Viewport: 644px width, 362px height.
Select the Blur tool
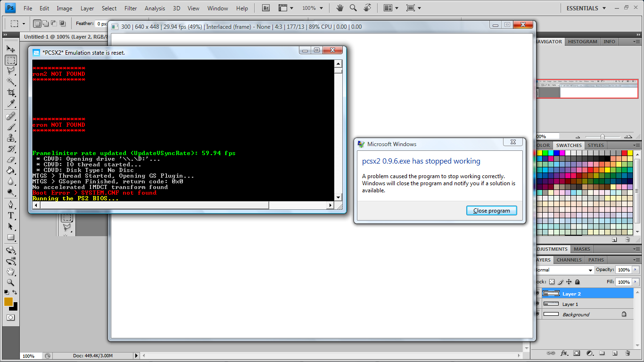11,181
